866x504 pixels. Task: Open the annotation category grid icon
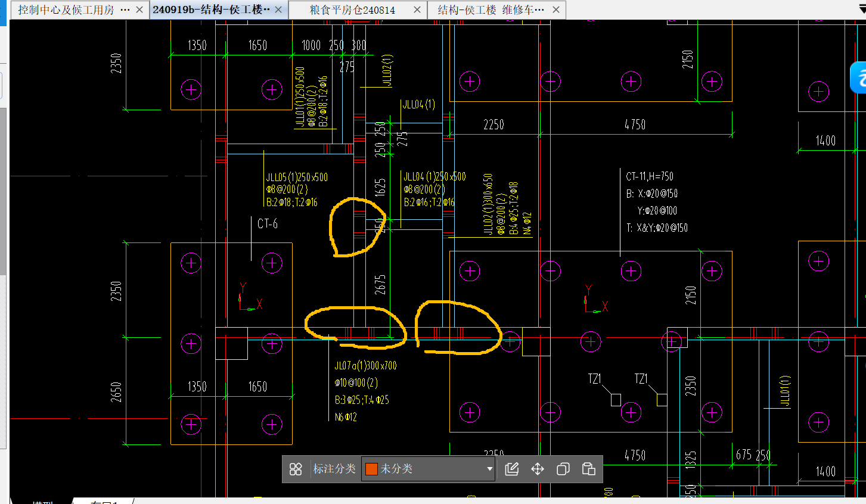(296, 469)
